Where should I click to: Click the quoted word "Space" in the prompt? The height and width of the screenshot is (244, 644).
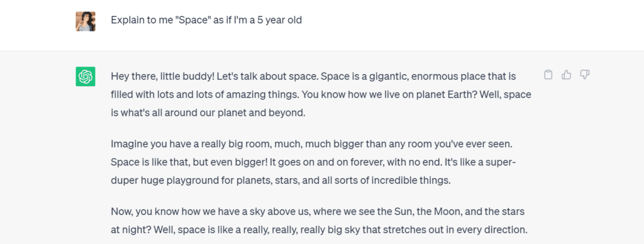[x=192, y=20]
